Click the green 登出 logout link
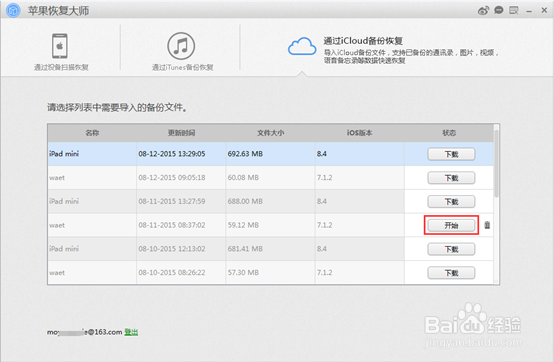Viewport: 554px width, 362px height. click(x=131, y=332)
